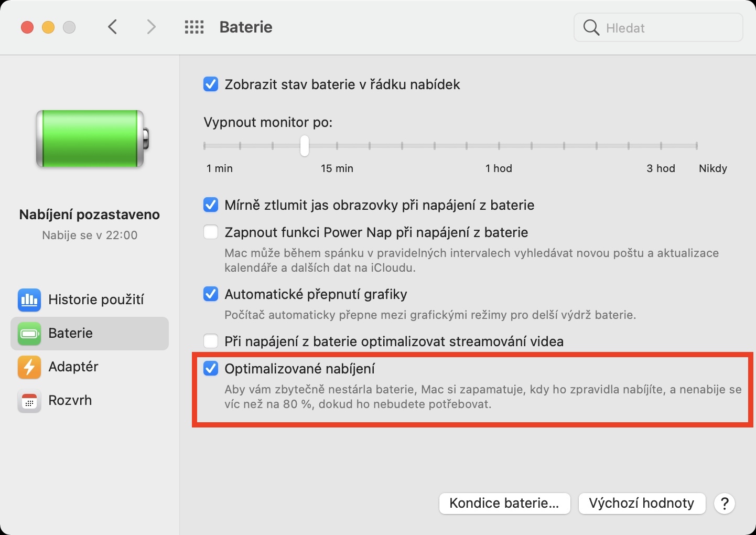756x535 pixels.
Task: Select the Adaptér sidebar tab label
Action: pyautogui.click(x=73, y=367)
